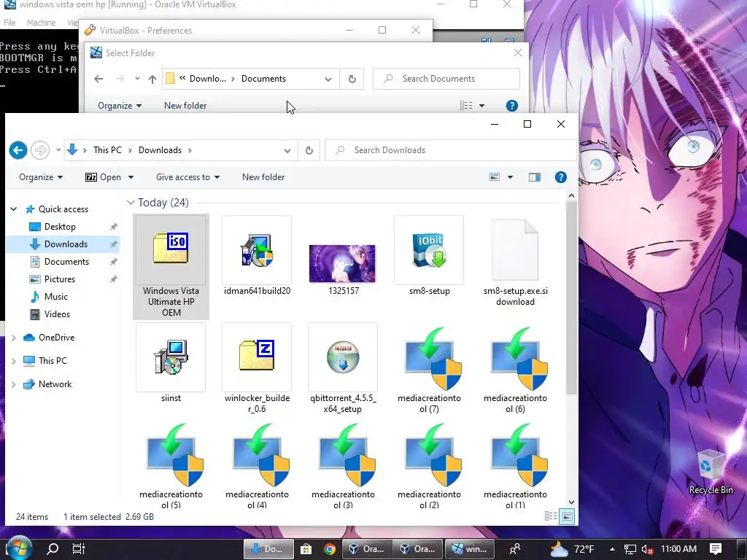Open the Organize menu in Downloads window
This screenshot has height=560, width=747.
coord(41,177)
